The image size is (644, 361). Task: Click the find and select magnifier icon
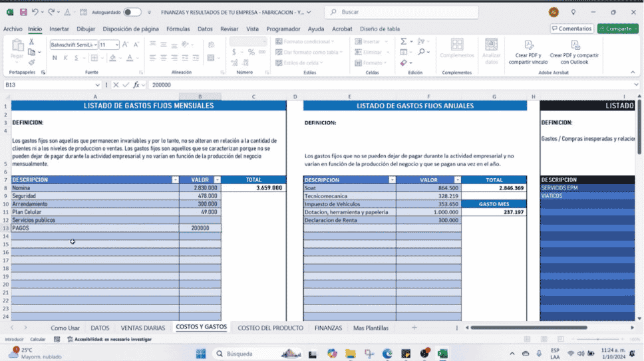click(x=421, y=52)
